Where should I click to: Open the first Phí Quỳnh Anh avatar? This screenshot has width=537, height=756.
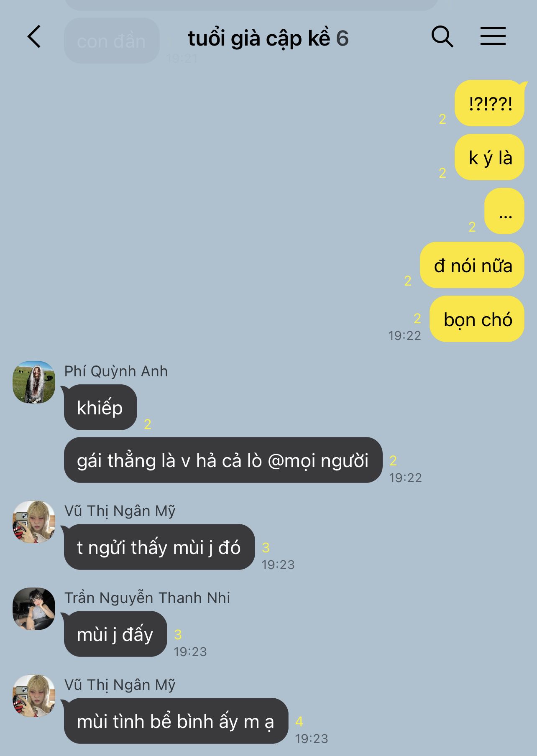point(34,382)
